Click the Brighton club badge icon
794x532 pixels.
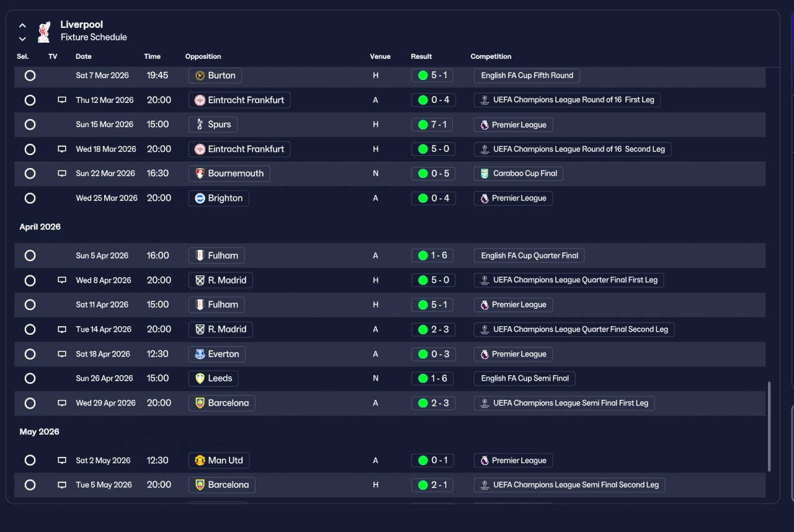(x=200, y=198)
